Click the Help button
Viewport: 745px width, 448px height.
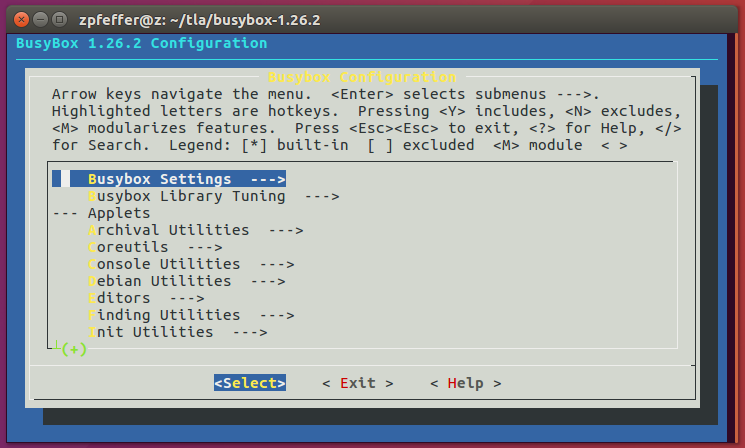point(466,383)
